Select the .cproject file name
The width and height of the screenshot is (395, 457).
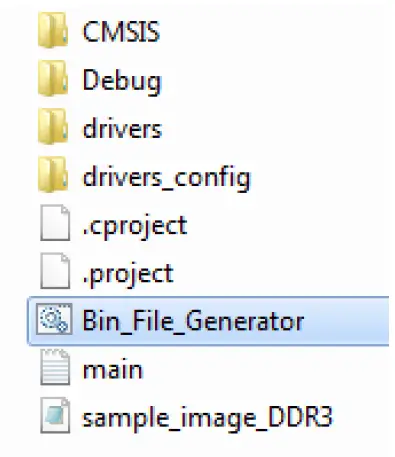pyautogui.click(x=135, y=226)
